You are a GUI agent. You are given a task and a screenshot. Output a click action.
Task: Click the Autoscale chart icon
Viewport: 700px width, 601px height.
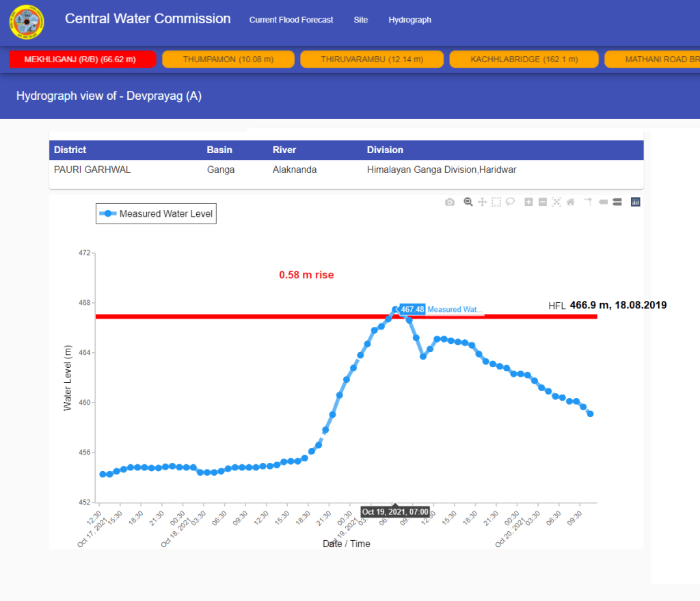tap(556, 202)
